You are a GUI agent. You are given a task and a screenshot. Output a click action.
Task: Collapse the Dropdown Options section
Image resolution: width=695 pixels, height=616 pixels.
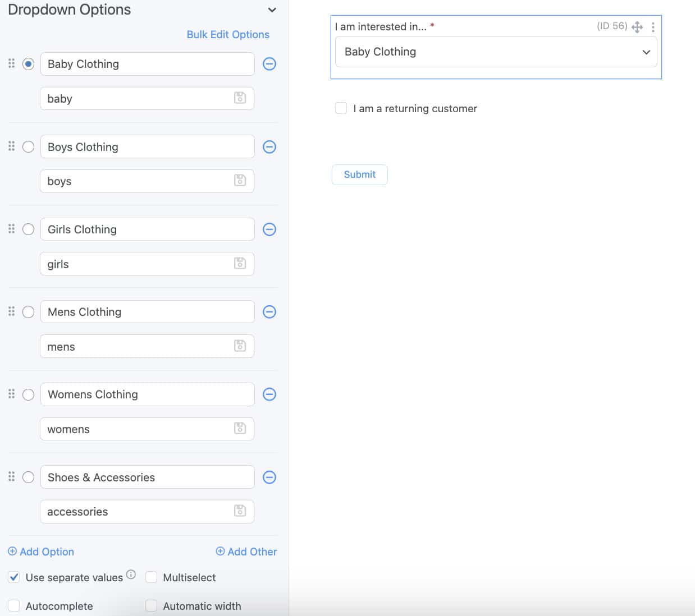272,10
